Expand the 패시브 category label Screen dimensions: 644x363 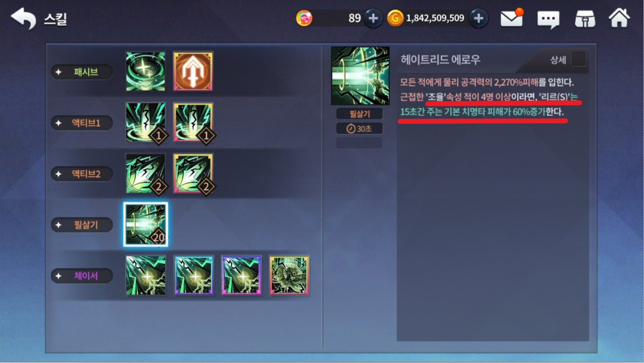click(x=82, y=72)
